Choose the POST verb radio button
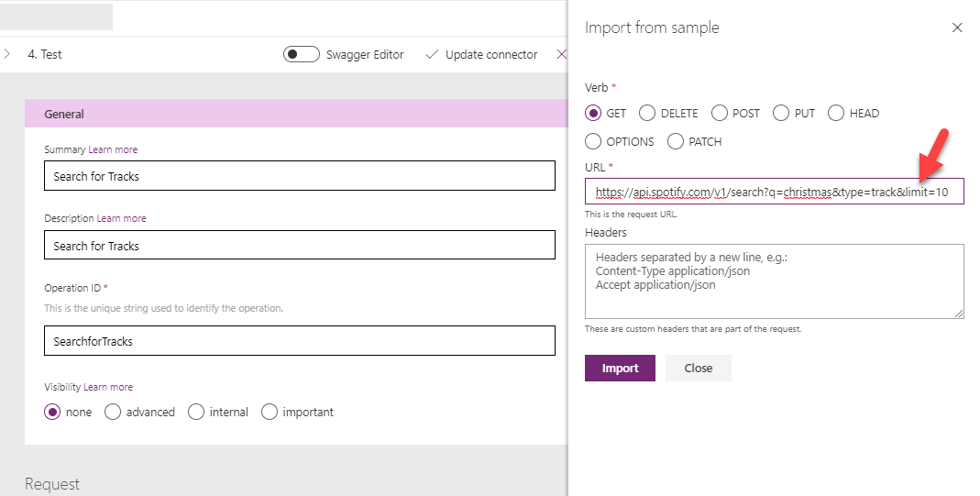The width and height of the screenshot is (980, 496). (x=720, y=114)
